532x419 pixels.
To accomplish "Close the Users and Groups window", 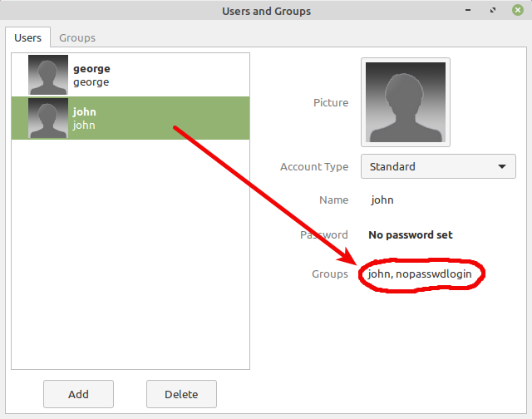I will [x=518, y=11].
